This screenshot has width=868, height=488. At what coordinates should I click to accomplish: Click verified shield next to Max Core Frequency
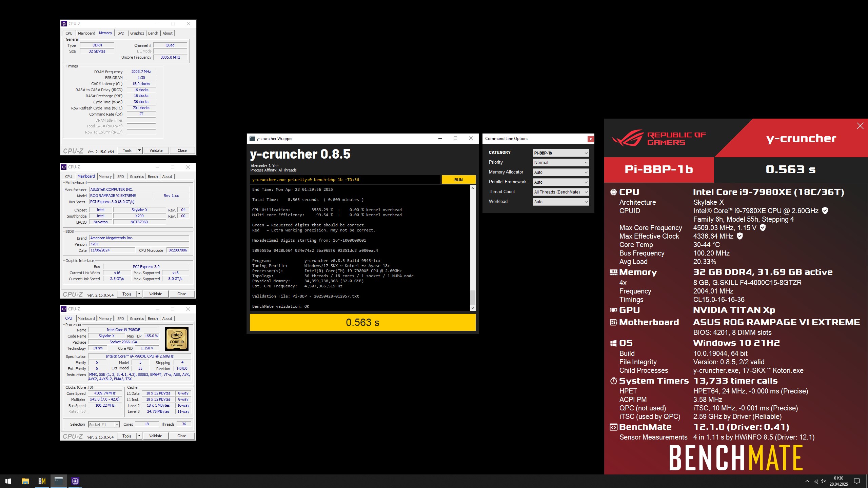click(763, 228)
